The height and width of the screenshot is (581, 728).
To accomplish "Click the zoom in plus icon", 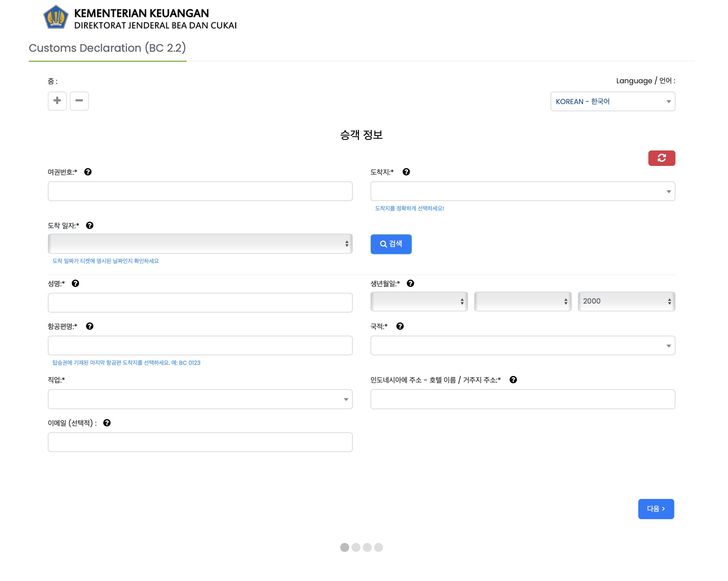I will point(57,101).
